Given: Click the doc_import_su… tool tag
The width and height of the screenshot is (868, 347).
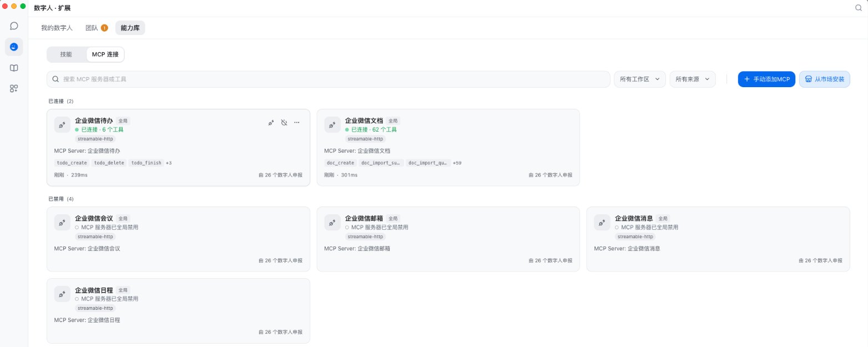Looking at the screenshot, I should (381, 163).
